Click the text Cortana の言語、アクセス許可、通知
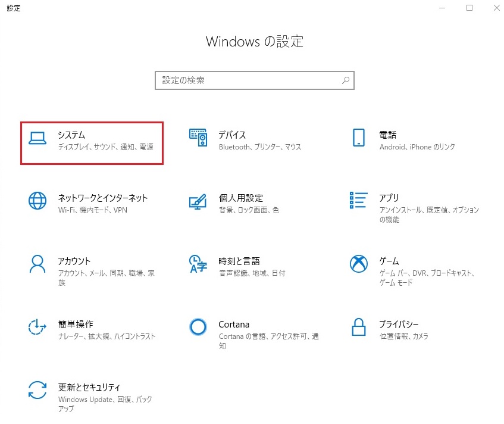This screenshot has height=424, width=504. click(269, 341)
